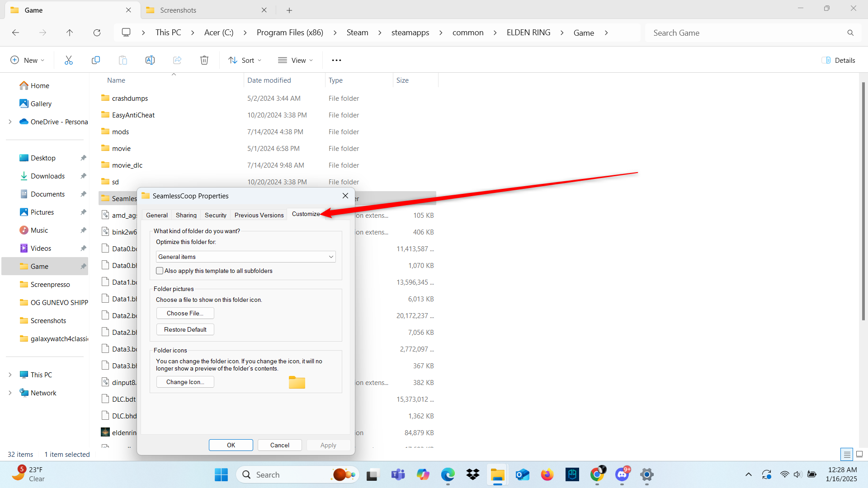The width and height of the screenshot is (868, 488).
Task: Click OK in properties dialog
Action: tap(231, 445)
